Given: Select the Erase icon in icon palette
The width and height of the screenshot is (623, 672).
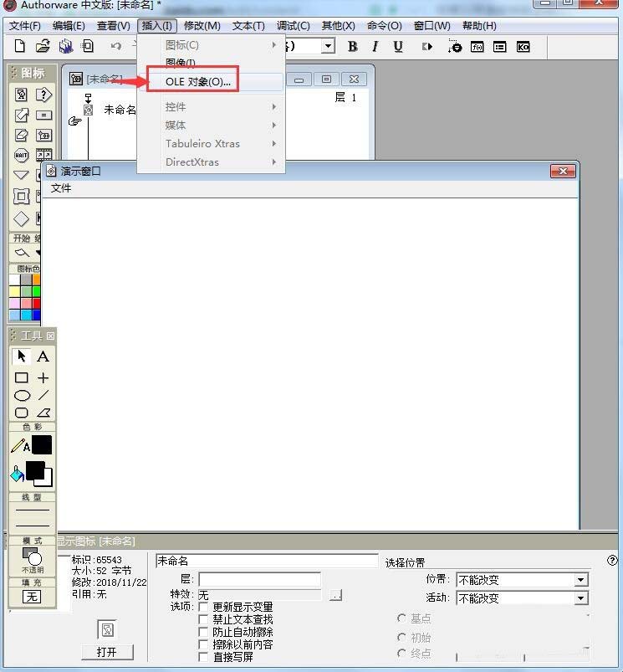Looking at the screenshot, I should tap(21, 136).
